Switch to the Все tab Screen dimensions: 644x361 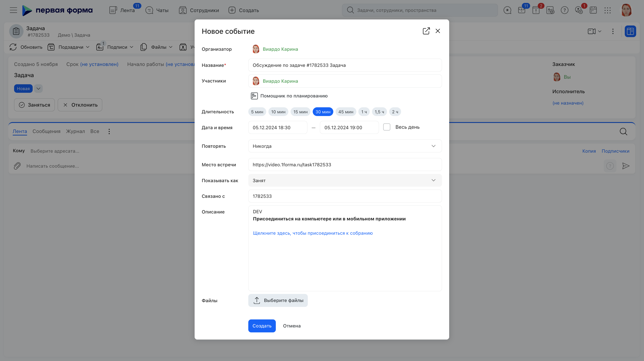pos(94,131)
